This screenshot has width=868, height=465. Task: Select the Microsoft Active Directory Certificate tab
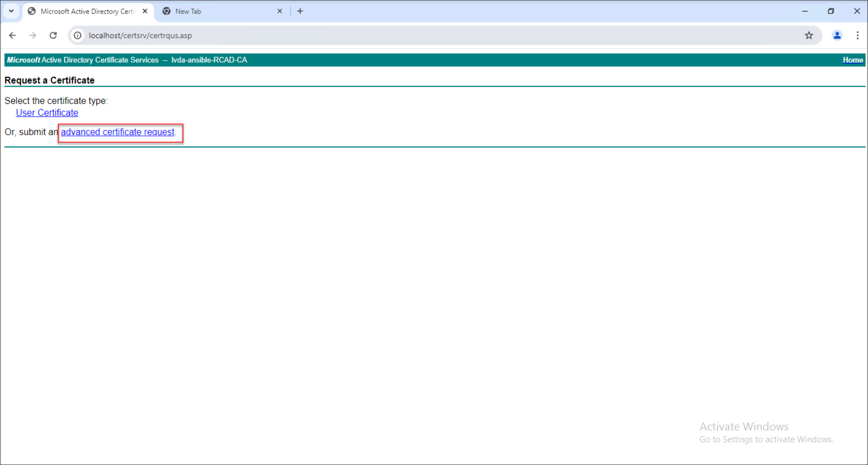click(x=83, y=11)
